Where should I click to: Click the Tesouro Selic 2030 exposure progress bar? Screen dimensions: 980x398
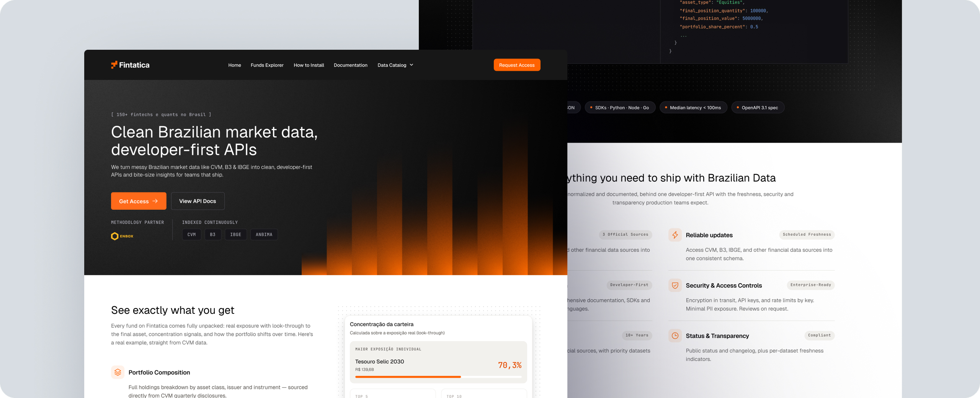(x=438, y=377)
